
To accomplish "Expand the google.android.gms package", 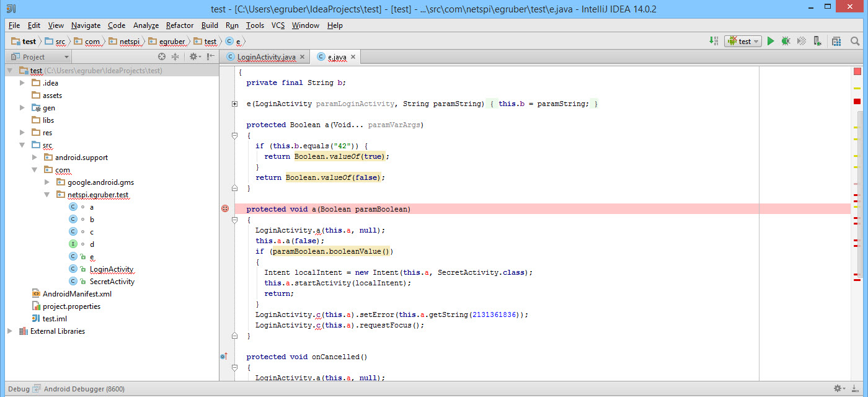I will [x=47, y=182].
